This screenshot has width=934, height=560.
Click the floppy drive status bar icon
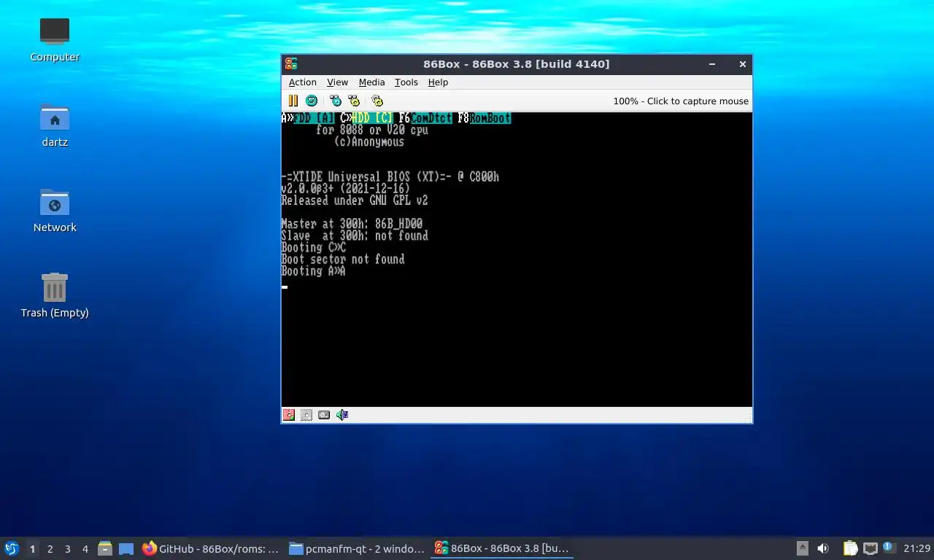click(289, 415)
